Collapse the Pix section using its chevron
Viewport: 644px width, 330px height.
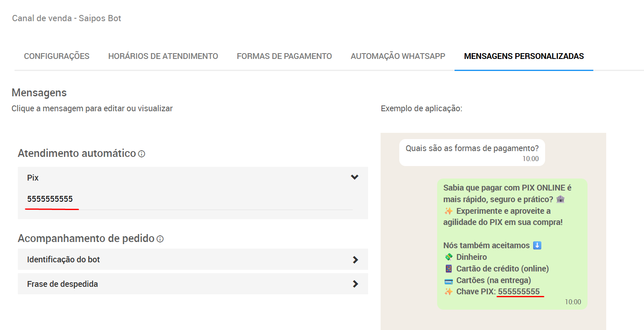[x=354, y=177]
